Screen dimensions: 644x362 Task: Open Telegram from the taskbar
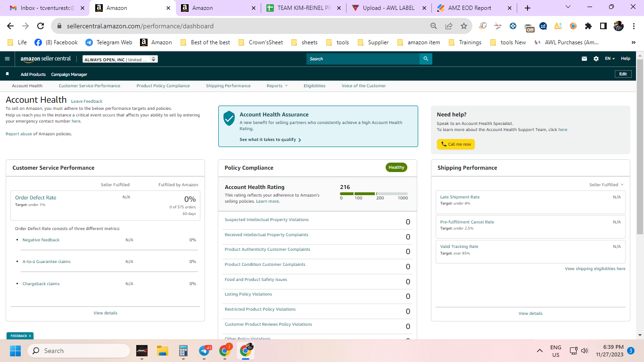[205, 351]
